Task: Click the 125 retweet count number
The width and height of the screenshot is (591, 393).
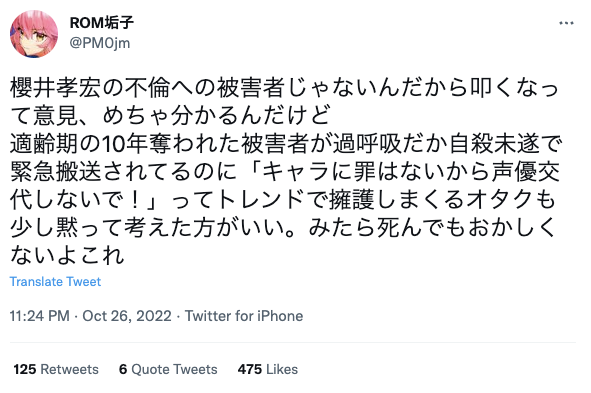Action: pos(25,369)
